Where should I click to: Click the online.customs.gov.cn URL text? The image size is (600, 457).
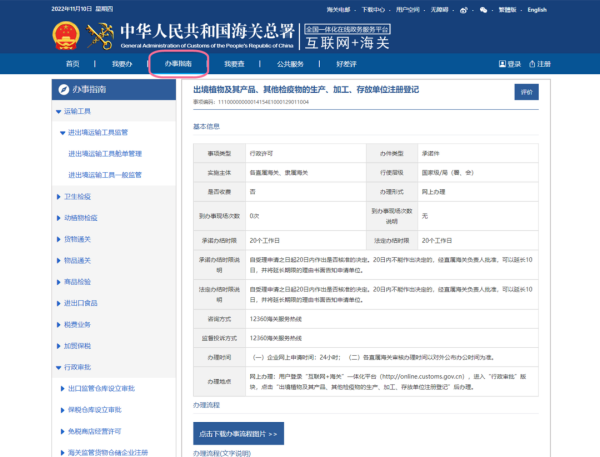422,377
